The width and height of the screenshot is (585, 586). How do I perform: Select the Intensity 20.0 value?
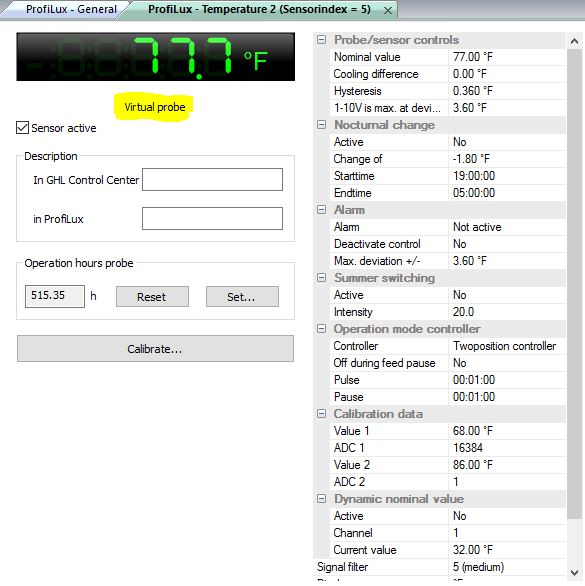coord(507,312)
